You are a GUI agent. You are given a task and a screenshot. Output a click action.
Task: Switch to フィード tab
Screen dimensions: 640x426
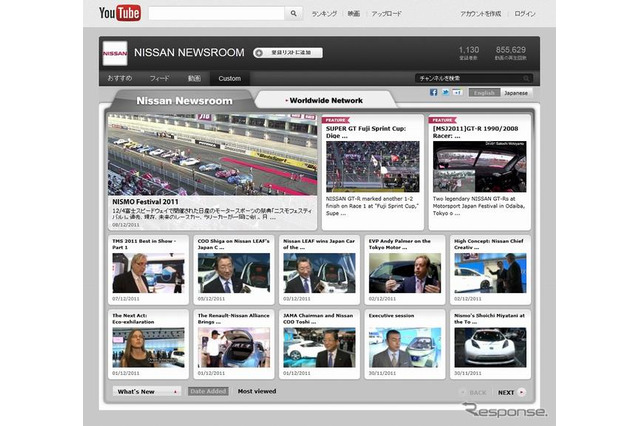[160, 78]
